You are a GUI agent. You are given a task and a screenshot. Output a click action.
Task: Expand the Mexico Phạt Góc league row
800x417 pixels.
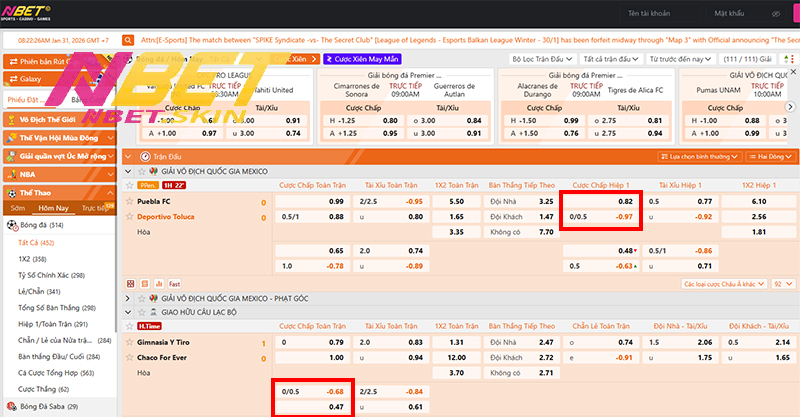click(x=128, y=298)
